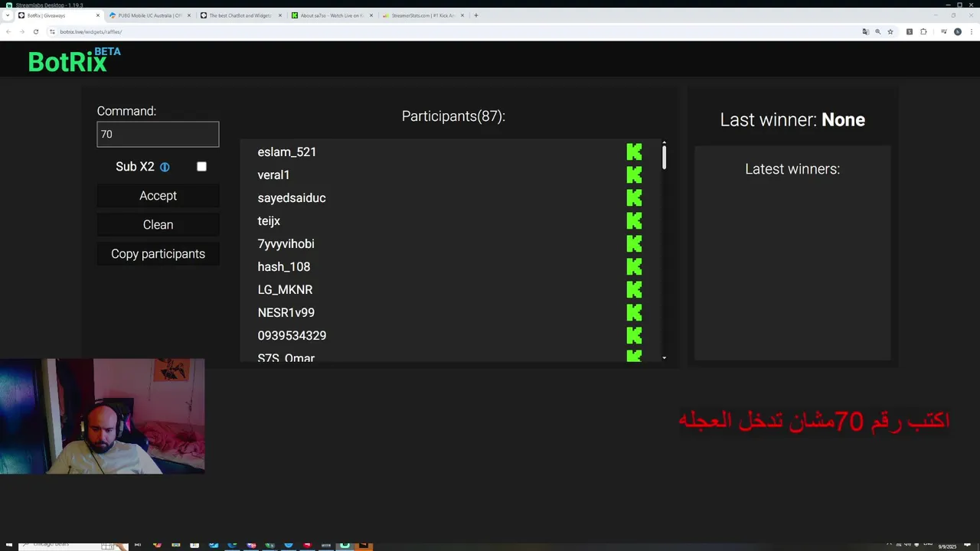The height and width of the screenshot is (551, 980).
Task: Click the participants list scrollbar thumb
Action: click(664, 158)
